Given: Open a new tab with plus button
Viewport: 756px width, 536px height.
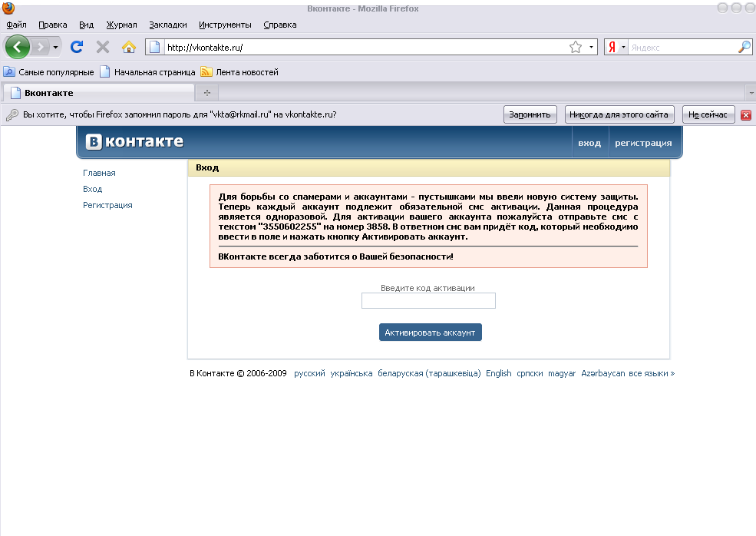Looking at the screenshot, I should 206,93.
